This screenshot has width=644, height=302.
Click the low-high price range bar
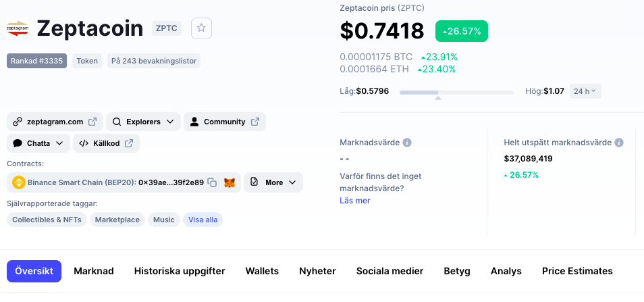(457, 91)
